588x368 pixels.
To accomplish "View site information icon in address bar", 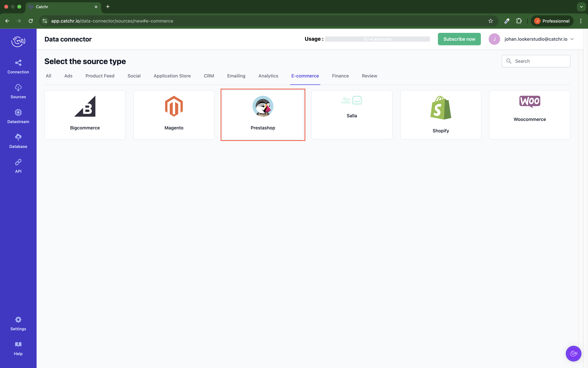I will (45, 21).
